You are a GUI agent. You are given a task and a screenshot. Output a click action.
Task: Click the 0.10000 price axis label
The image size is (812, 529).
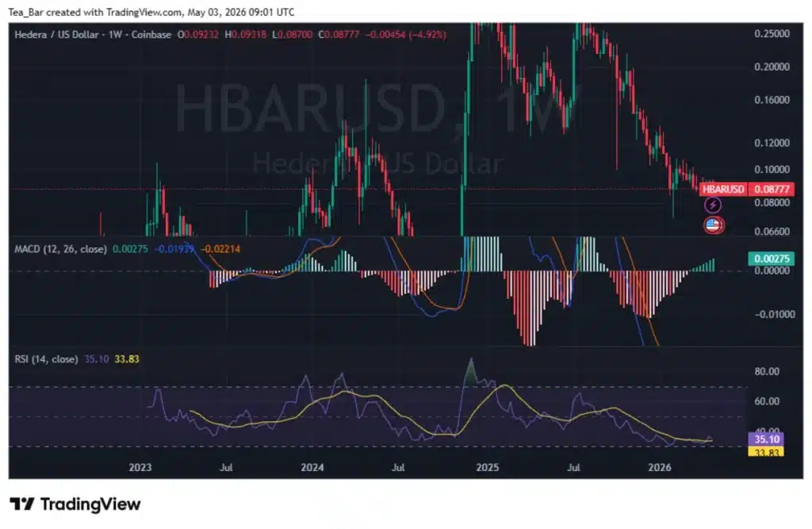tap(772, 170)
